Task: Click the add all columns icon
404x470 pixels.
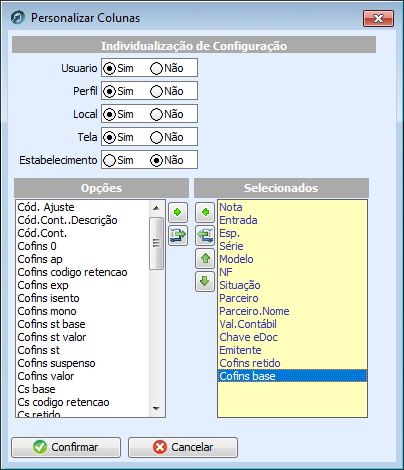Action: coord(178,235)
